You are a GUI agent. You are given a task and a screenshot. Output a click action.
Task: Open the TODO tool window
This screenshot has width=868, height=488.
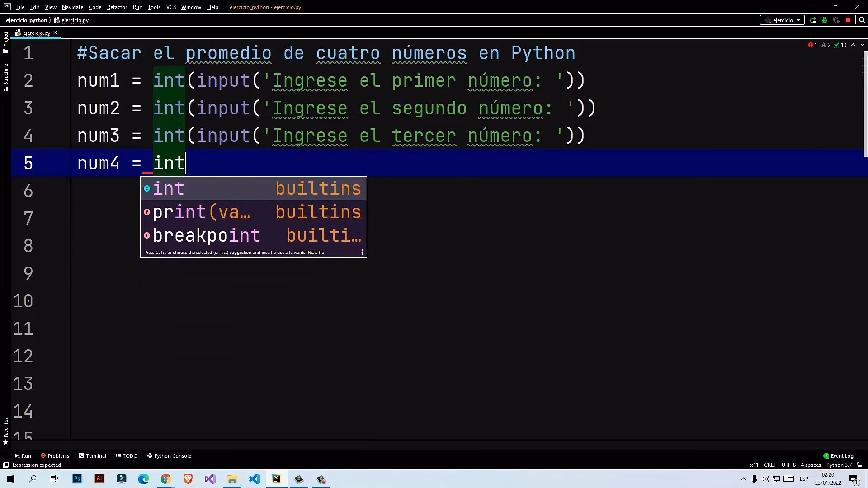(x=127, y=455)
